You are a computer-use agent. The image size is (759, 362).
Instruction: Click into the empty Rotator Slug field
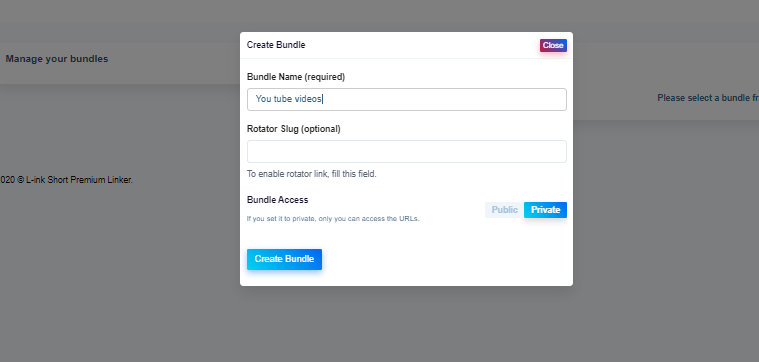tap(407, 151)
